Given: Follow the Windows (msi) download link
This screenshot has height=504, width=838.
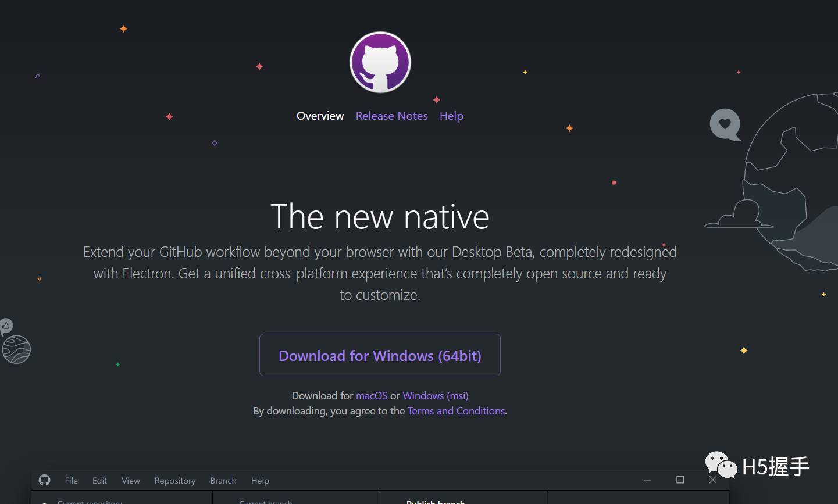Looking at the screenshot, I should [436, 396].
